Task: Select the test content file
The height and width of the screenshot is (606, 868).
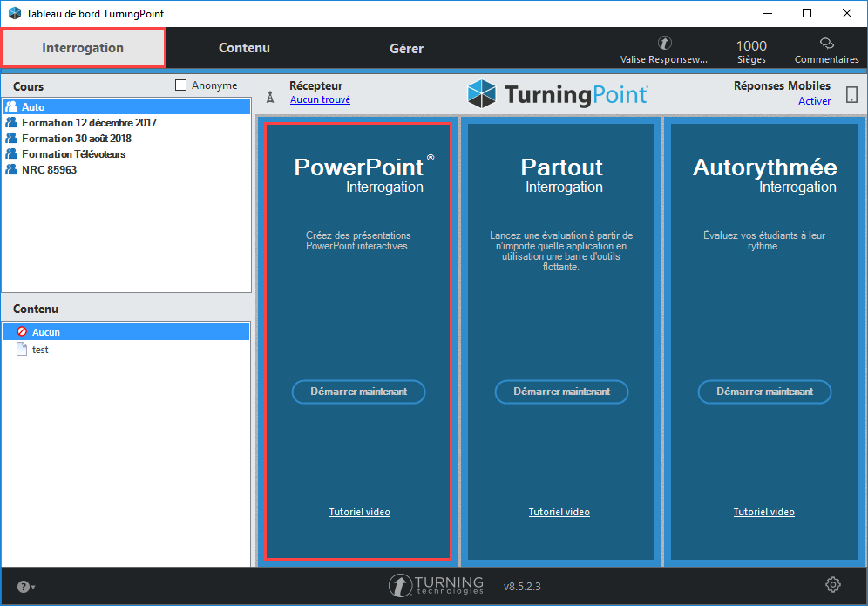Action: 40,350
